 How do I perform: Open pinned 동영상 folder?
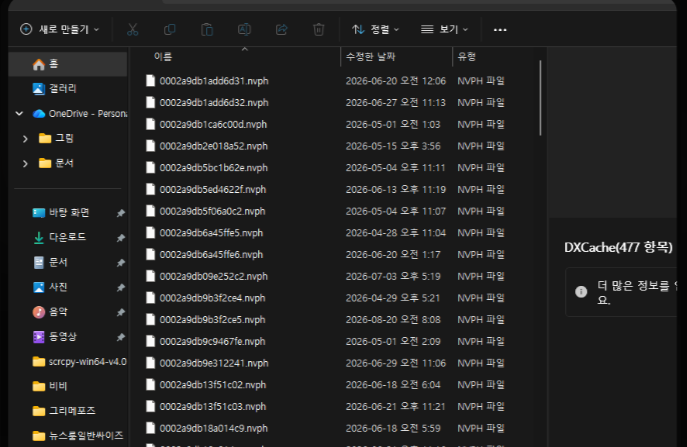coord(55,337)
